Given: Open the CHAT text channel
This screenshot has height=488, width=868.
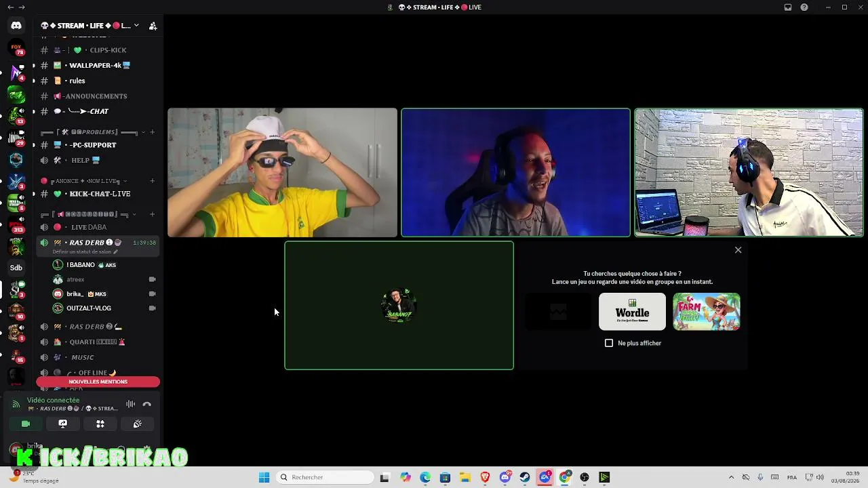Looking at the screenshot, I should (98, 111).
